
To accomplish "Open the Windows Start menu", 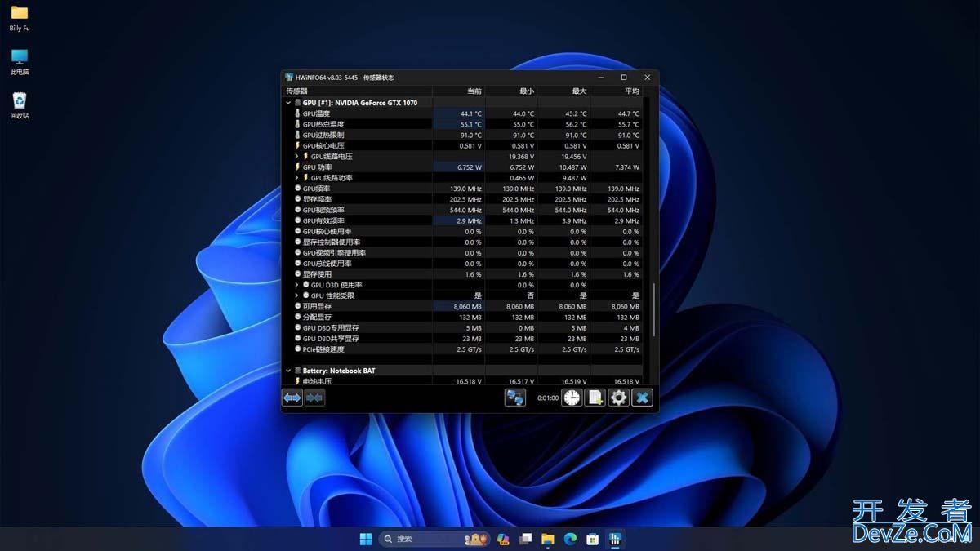I will [x=366, y=539].
